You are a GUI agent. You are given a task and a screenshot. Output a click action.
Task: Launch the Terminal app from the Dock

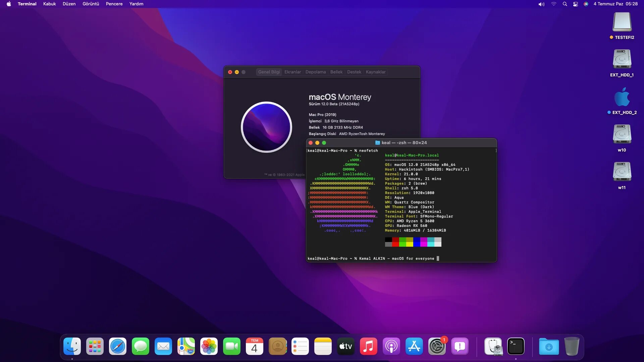[516, 346]
